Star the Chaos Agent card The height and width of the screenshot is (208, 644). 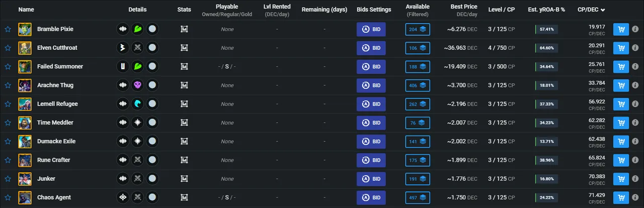8,197
